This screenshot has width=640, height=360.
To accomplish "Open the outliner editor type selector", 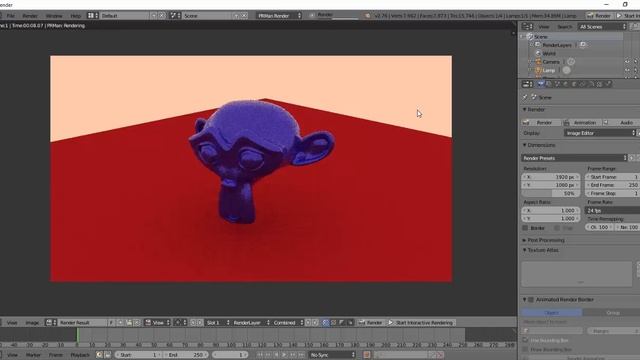I will (x=527, y=27).
